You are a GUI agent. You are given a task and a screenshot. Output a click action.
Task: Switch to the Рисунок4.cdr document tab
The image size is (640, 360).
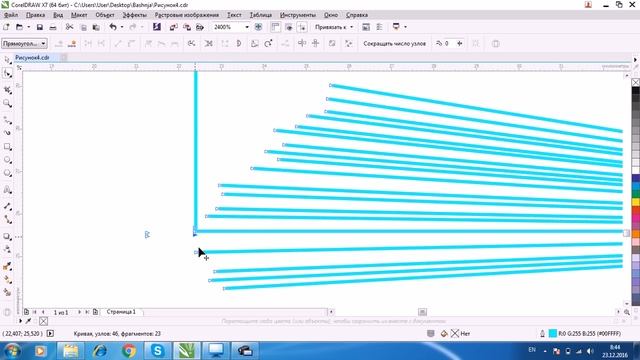point(32,58)
